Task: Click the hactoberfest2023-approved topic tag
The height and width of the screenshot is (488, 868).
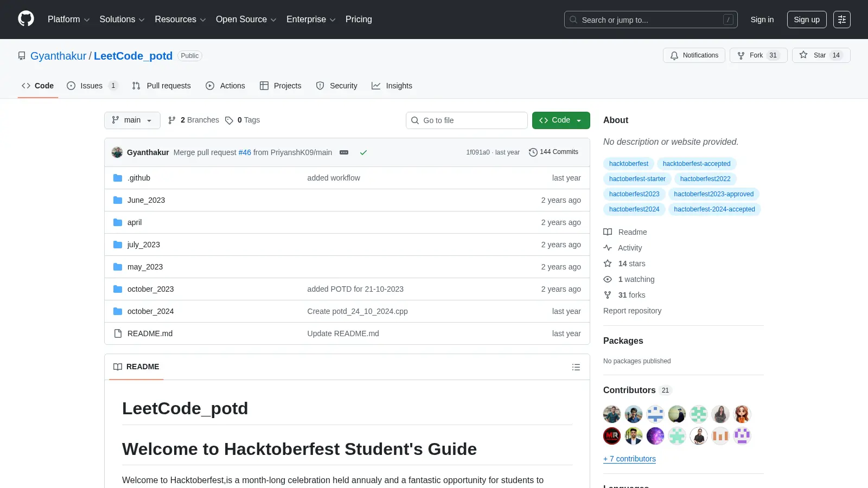Action: coord(714,194)
